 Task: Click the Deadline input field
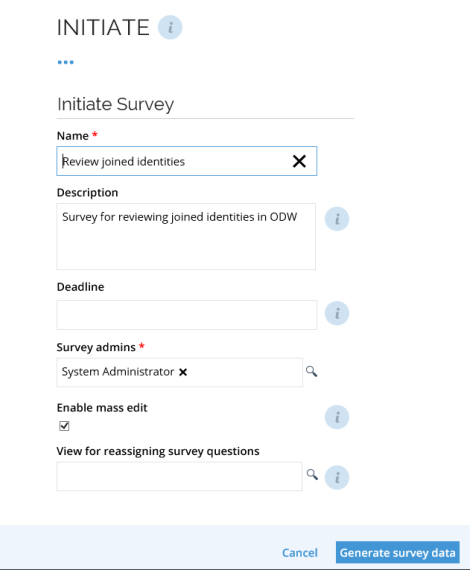[186, 315]
